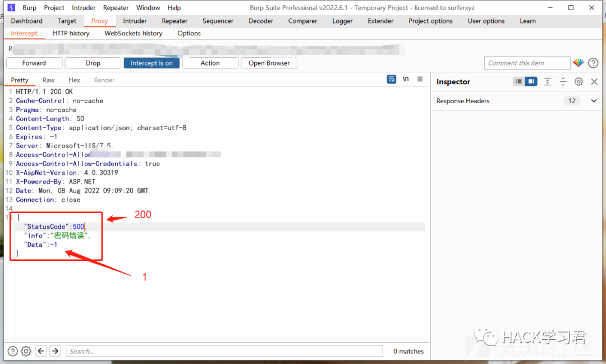This screenshot has height=364, width=606.
Task: Switch to the Extender tab
Action: pyautogui.click(x=380, y=21)
